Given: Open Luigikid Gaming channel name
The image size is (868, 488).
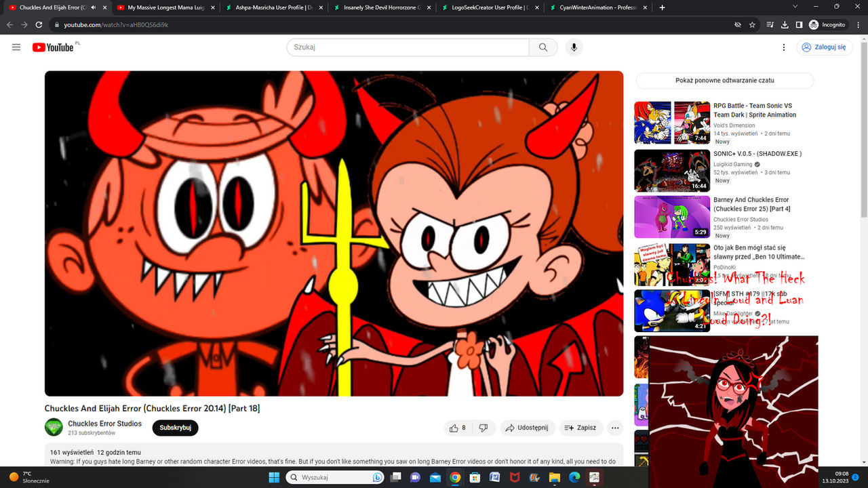Looking at the screenshot, I should (x=733, y=164).
